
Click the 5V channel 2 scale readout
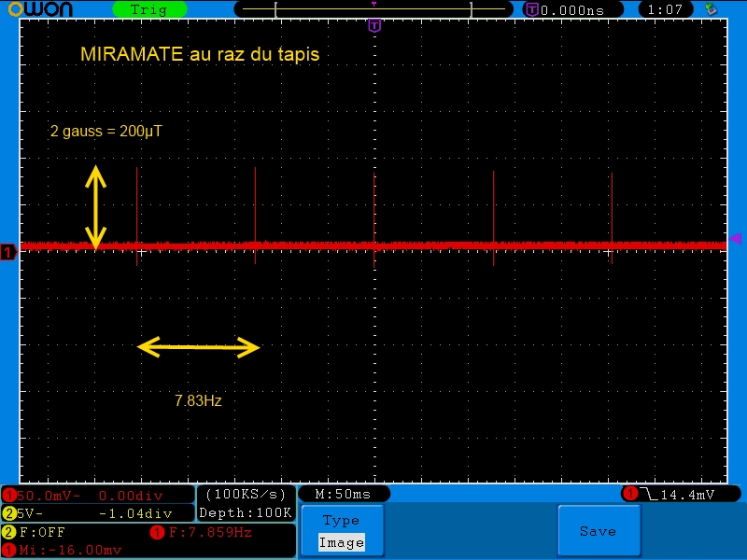point(30,513)
